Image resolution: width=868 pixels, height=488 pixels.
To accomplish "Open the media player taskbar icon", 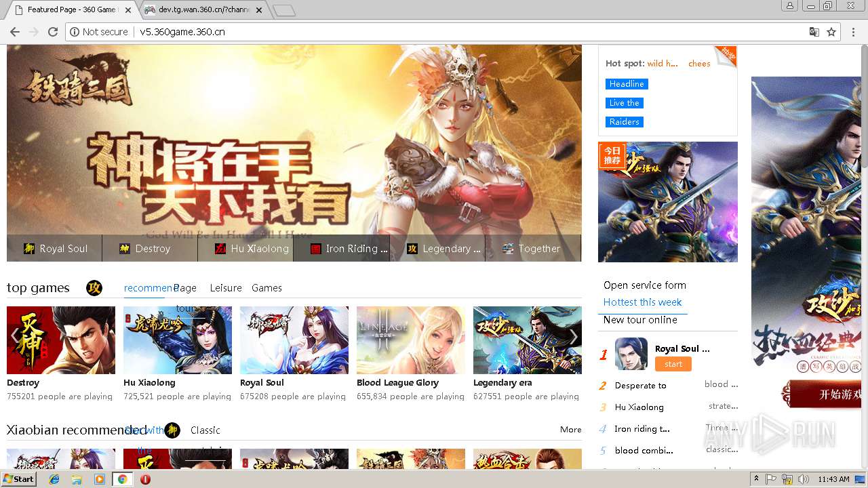I will click(x=100, y=479).
